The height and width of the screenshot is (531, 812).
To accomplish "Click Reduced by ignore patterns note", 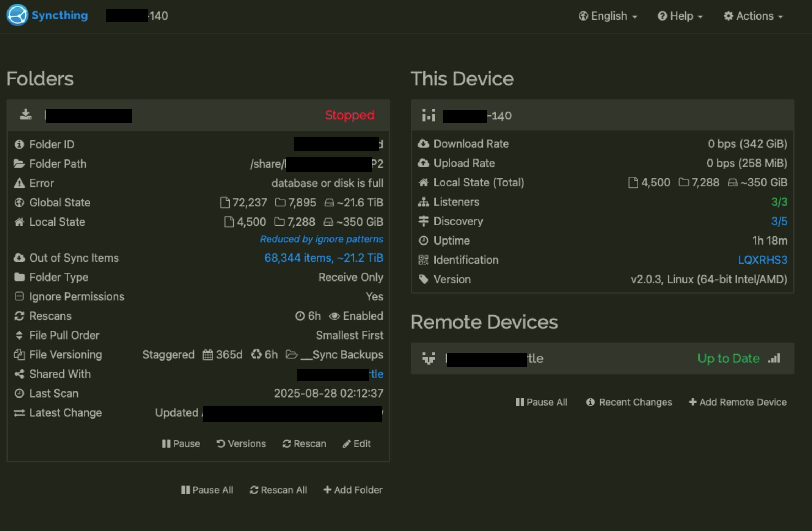I will [x=321, y=239].
